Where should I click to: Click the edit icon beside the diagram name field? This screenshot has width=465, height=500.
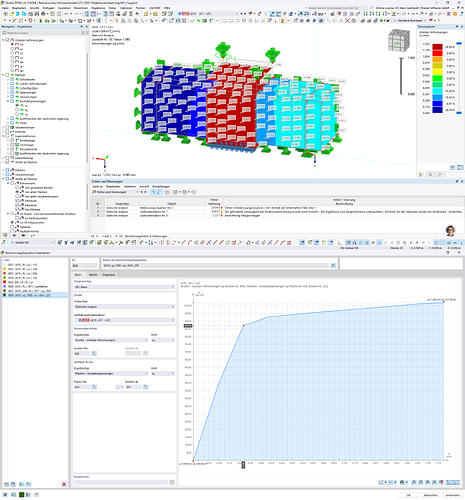(333, 265)
